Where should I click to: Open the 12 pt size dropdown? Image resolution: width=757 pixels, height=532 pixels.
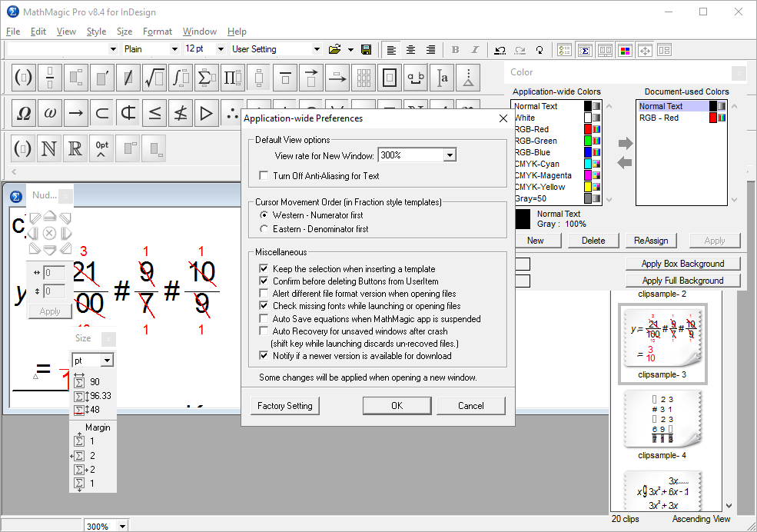pyautogui.click(x=221, y=49)
